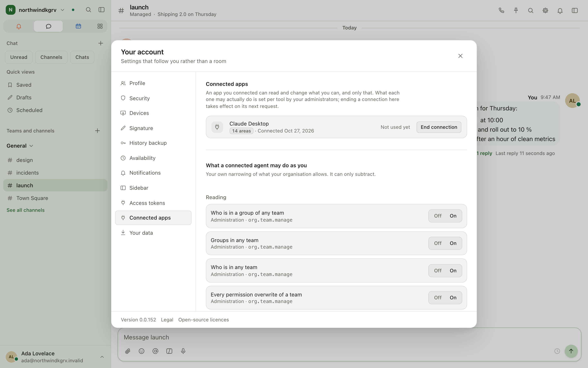Insert a mention with @ icon
Viewport: 588px width, 368px height.
tap(155, 351)
